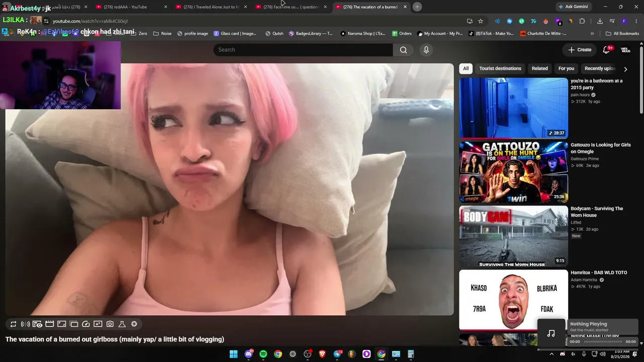Toggle the video loop icon under the player
644x362 pixels.
click(14, 324)
